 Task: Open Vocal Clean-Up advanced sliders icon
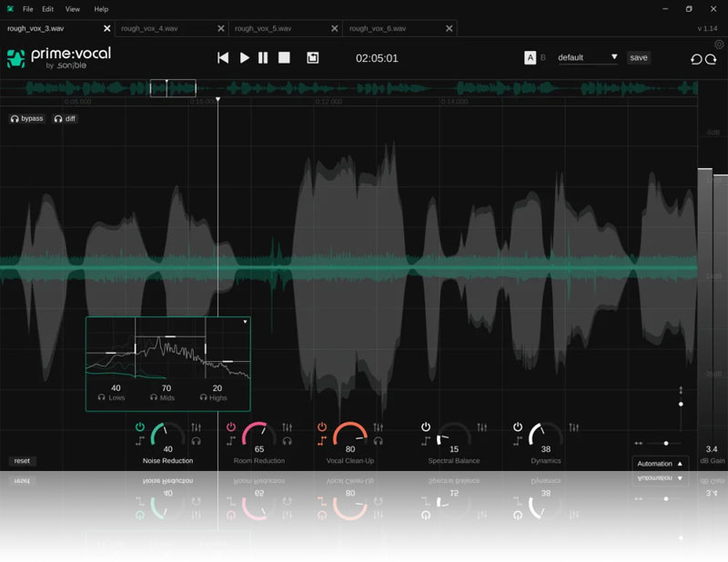click(x=380, y=427)
